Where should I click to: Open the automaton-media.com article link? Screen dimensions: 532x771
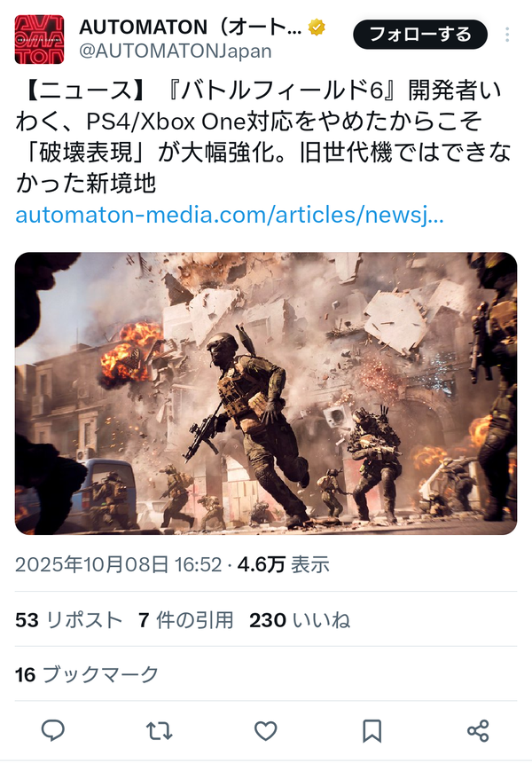coord(230,215)
